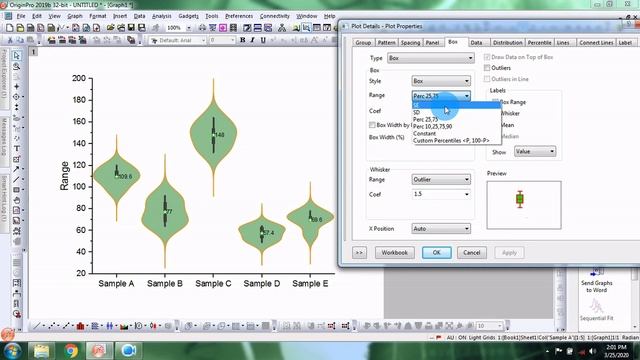Open the Gadgets menu
The width and height of the screenshot is (640, 360).
189,16
